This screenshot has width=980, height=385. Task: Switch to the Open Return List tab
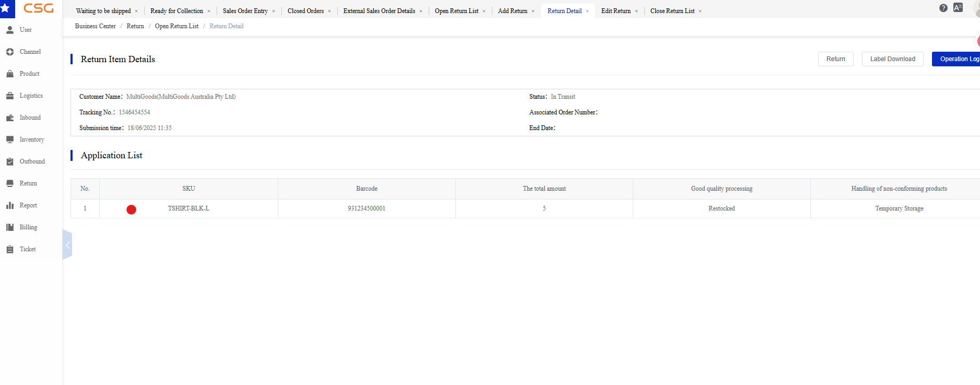click(x=456, y=11)
